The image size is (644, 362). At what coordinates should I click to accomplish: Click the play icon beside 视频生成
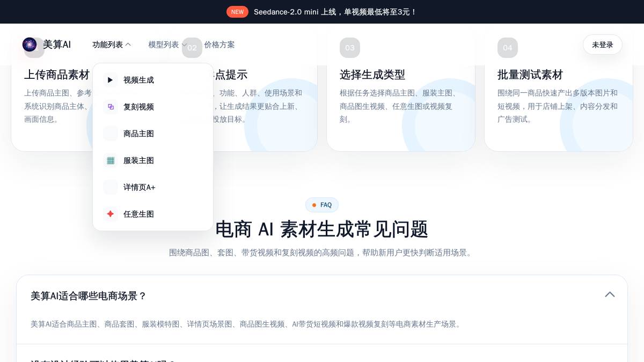click(111, 80)
